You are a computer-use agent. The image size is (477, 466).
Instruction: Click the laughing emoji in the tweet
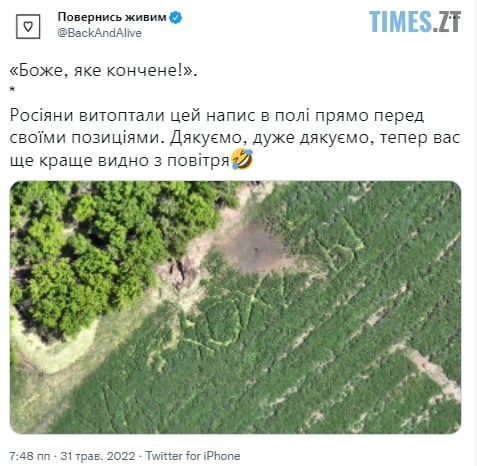click(x=242, y=159)
